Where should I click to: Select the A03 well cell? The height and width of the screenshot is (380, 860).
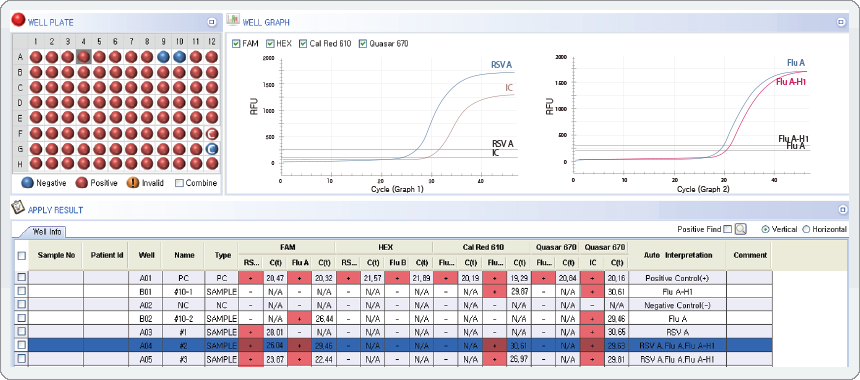145,332
